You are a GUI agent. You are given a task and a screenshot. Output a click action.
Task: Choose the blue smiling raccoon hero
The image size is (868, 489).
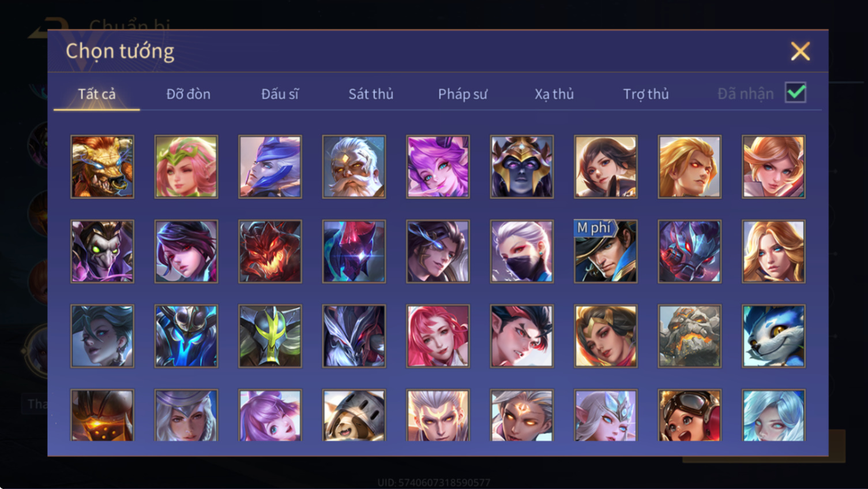tap(773, 336)
